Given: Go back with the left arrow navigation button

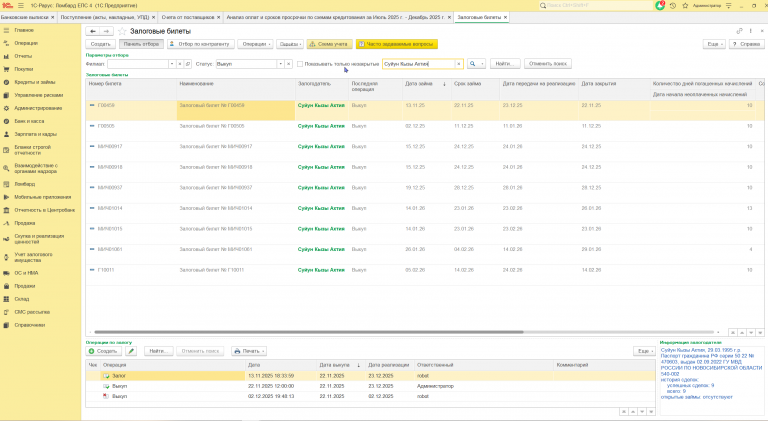Looking at the screenshot, I should click(x=93, y=32).
